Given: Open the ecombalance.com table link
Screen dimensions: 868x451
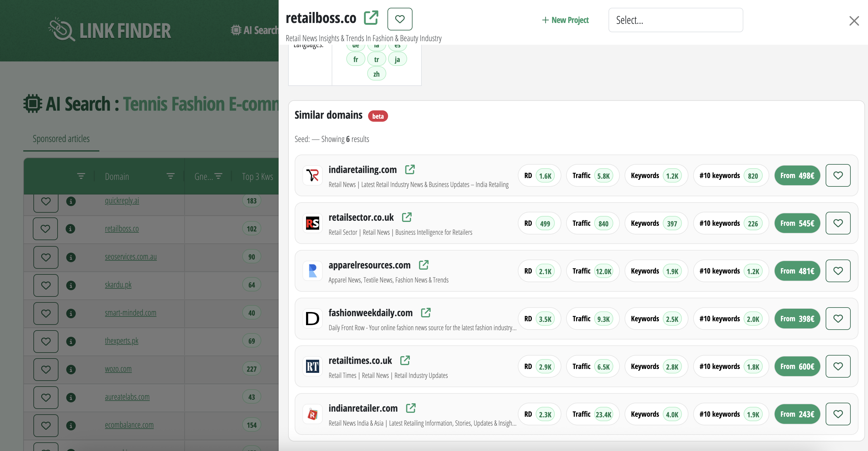Looking at the screenshot, I should pyautogui.click(x=129, y=425).
